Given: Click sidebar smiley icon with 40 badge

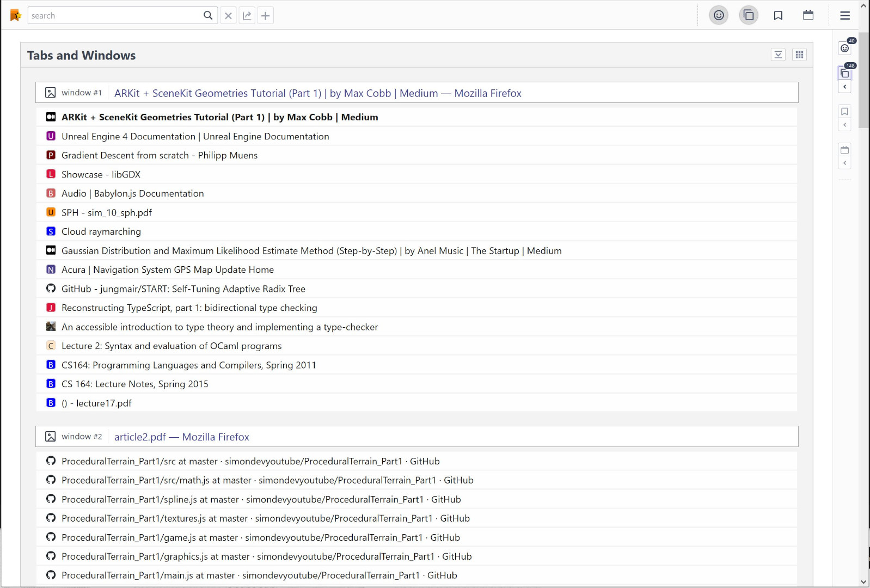Looking at the screenshot, I should point(845,48).
